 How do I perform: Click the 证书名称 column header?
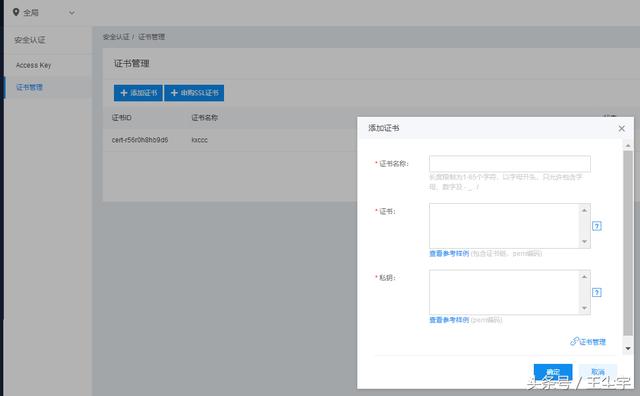pos(204,118)
